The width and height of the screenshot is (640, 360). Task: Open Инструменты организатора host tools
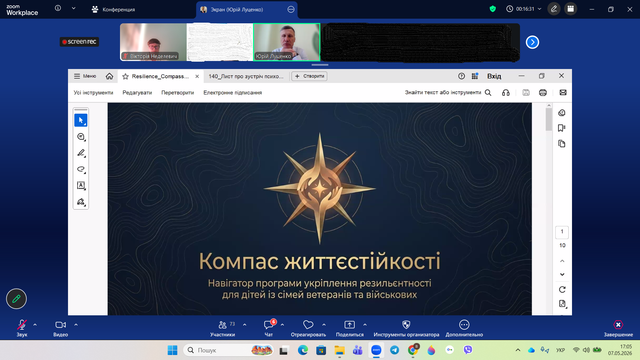click(406, 328)
